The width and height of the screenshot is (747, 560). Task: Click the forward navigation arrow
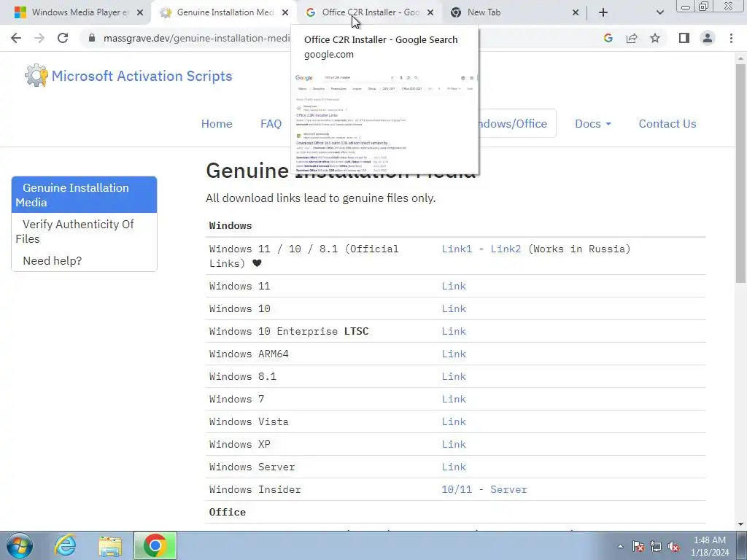pos(39,38)
